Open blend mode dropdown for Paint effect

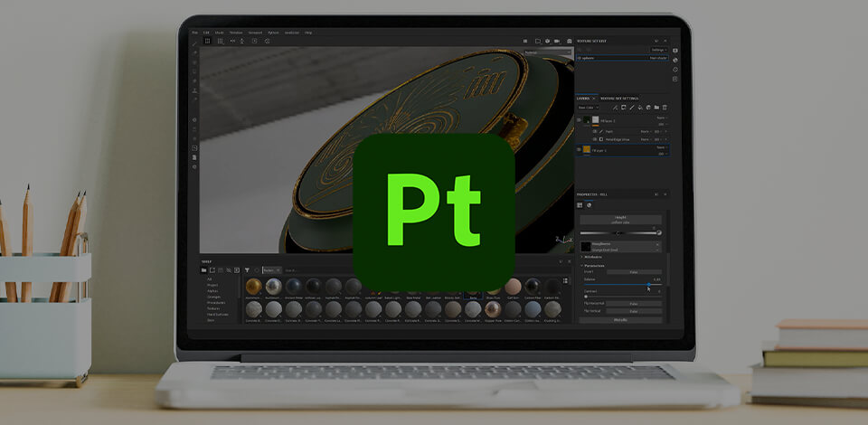pos(646,132)
